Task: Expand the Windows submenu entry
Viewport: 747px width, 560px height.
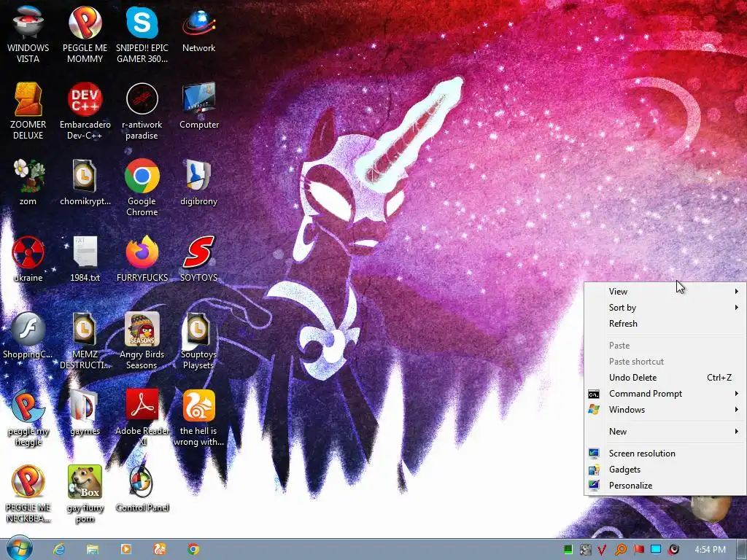Action: [x=665, y=410]
